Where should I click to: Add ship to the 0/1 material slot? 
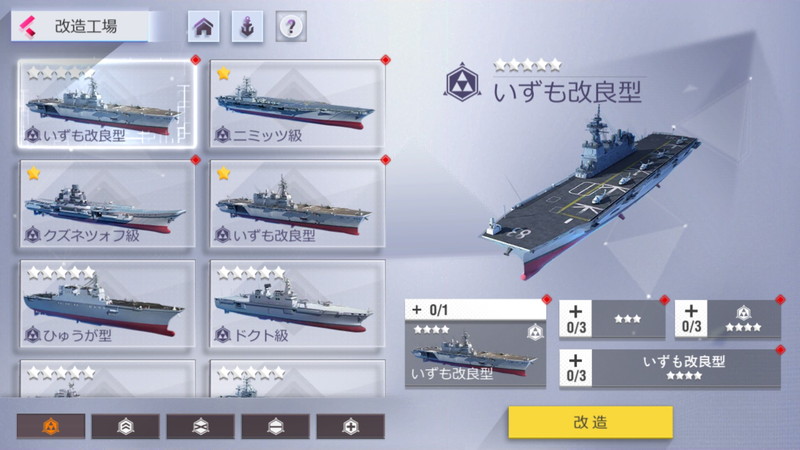pos(475,343)
